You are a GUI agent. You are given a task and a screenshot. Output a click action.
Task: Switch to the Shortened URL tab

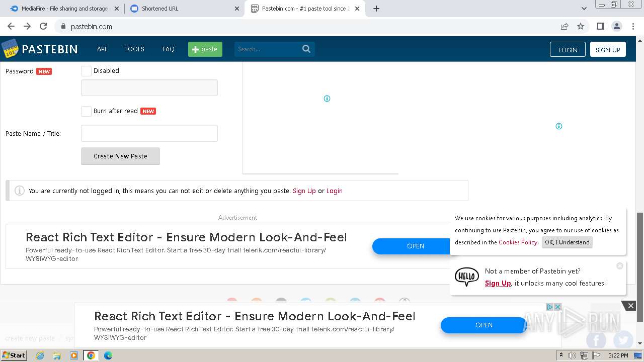point(184,9)
